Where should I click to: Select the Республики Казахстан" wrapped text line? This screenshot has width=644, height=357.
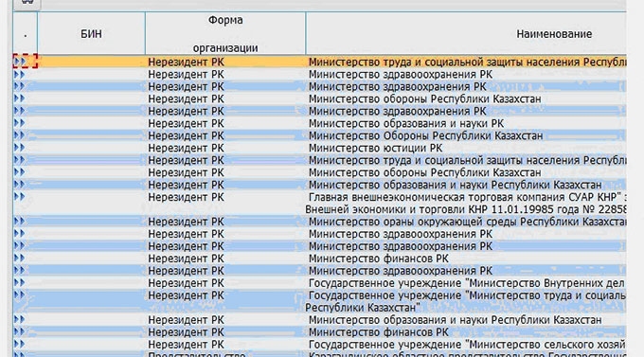pyautogui.click(x=363, y=308)
